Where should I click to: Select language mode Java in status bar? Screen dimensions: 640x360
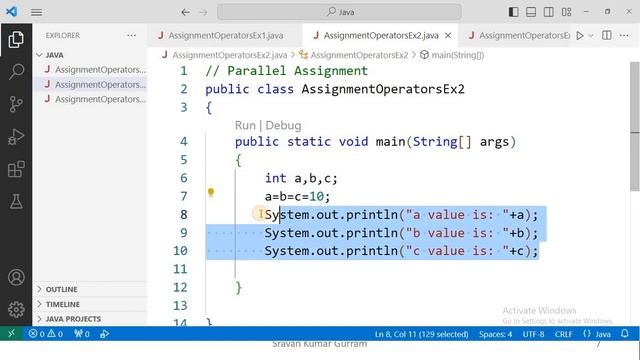click(x=602, y=334)
